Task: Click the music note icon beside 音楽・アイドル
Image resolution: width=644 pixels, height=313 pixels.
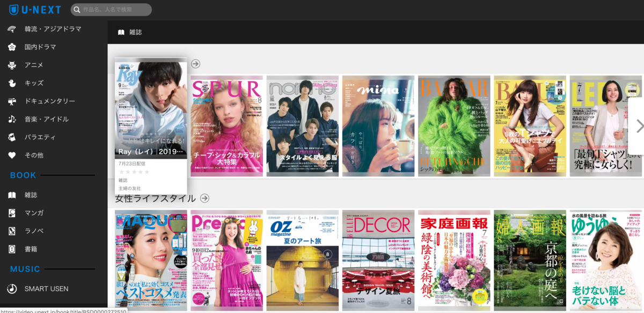Action: (12, 119)
